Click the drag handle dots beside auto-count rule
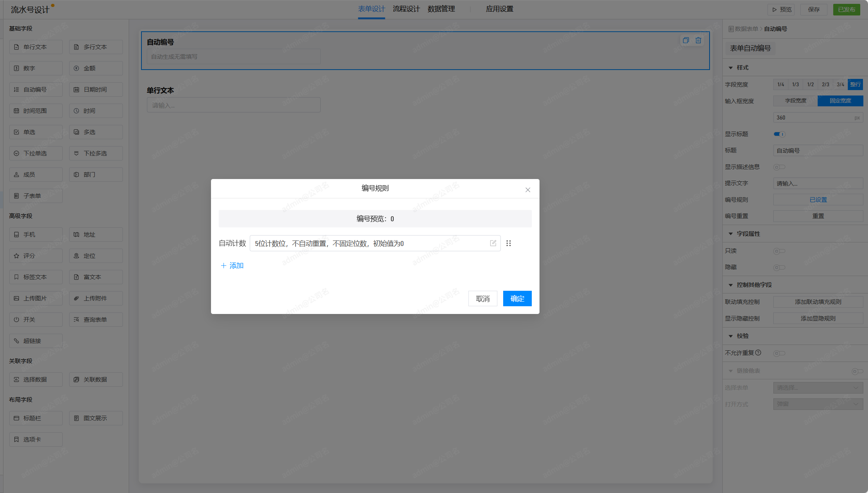The image size is (868, 493). tap(509, 243)
